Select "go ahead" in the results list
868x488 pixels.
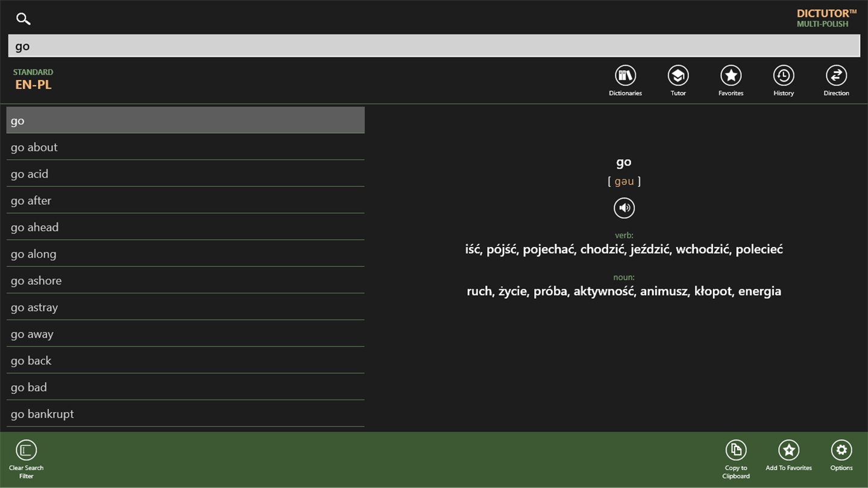(186, 227)
